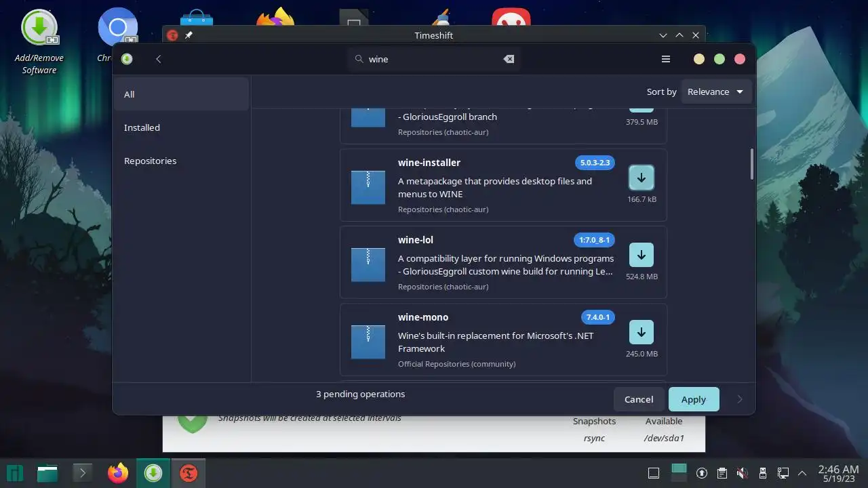The height and width of the screenshot is (488, 868).
Task: Click install button for wine-lol
Action: [x=642, y=255]
